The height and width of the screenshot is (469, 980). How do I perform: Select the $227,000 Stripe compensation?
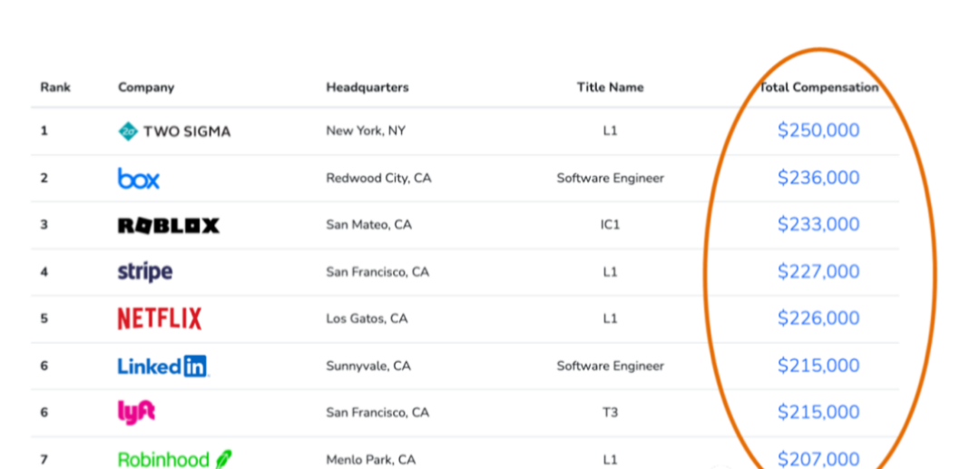(x=818, y=271)
